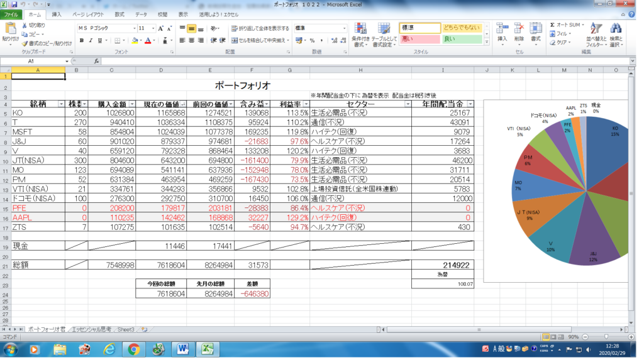Click the fill color bucket swatch

[x=135, y=40]
